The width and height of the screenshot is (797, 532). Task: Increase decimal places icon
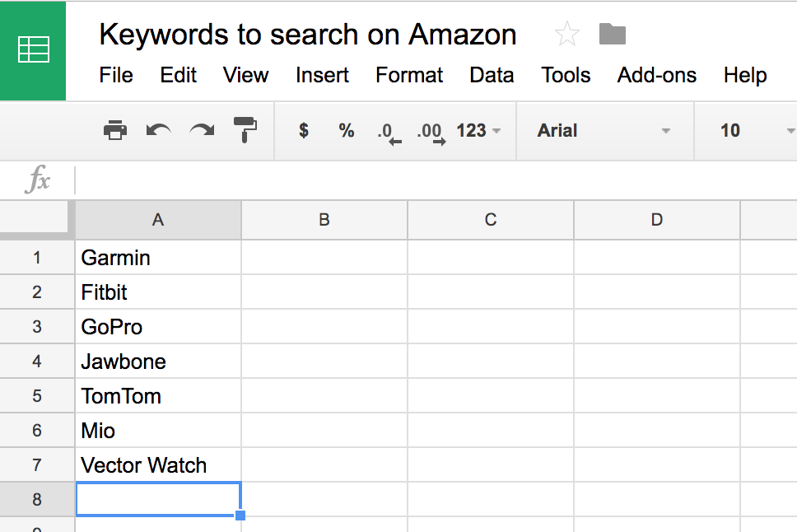(x=431, y=133)
